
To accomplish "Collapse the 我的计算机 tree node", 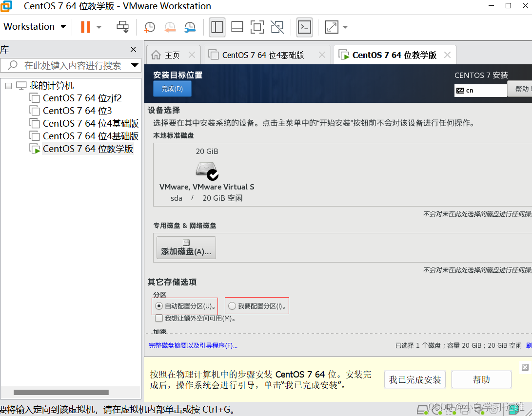I will (8, 86).
